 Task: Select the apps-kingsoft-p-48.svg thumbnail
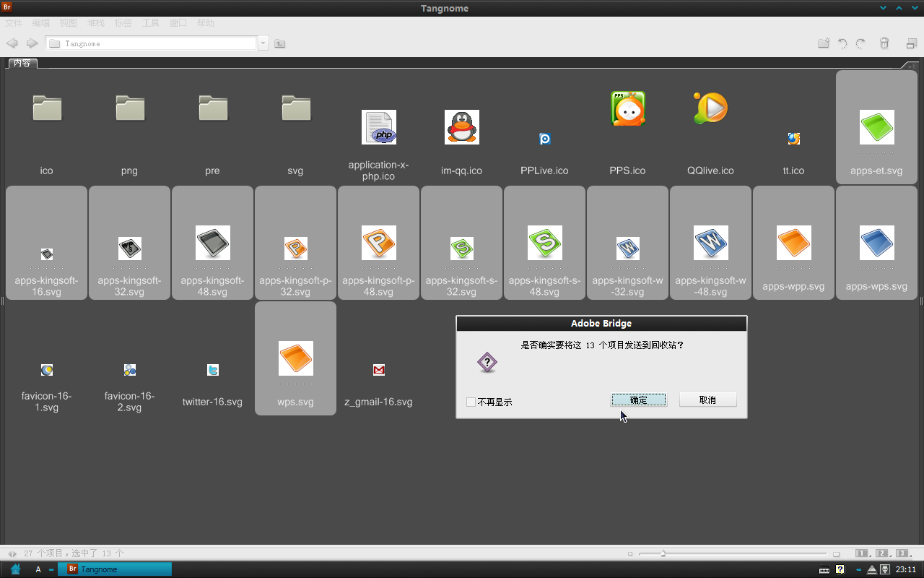click(378, 243)
